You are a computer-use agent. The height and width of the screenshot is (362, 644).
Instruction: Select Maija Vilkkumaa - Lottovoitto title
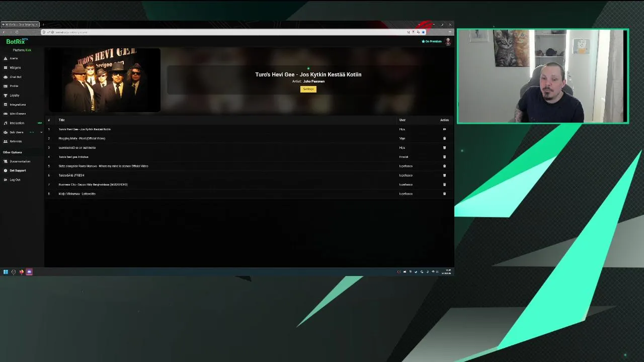point(77,194)
